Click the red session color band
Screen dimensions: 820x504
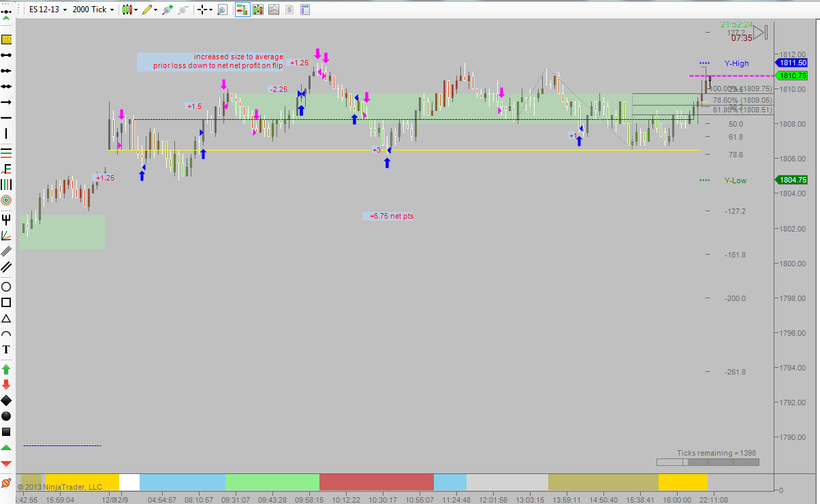point(376,482)
